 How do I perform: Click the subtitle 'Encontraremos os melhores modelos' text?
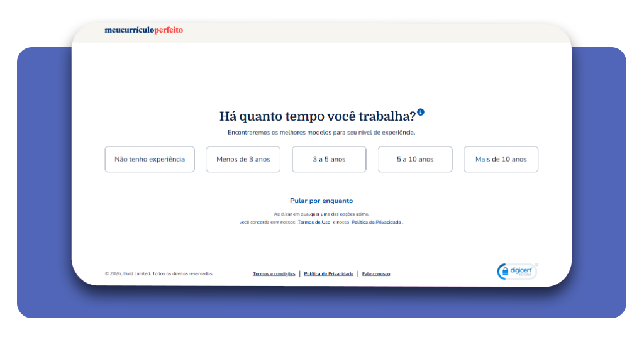(x=321, y=133)
